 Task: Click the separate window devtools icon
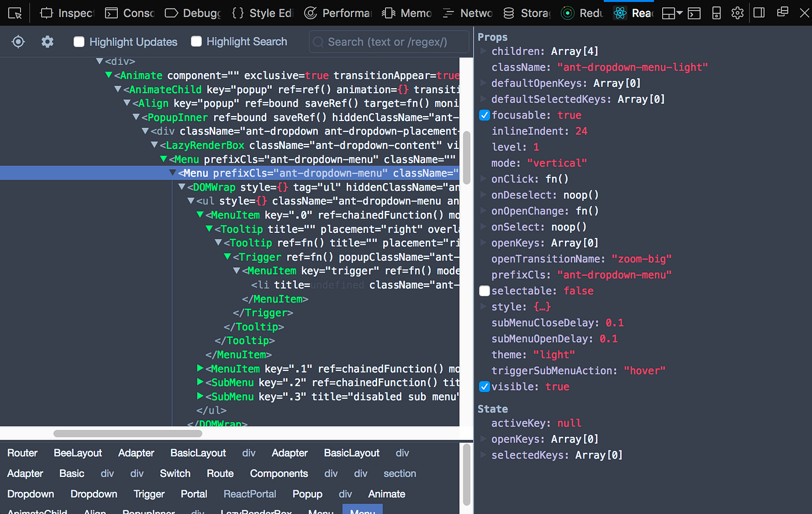[x=782, y=12]
